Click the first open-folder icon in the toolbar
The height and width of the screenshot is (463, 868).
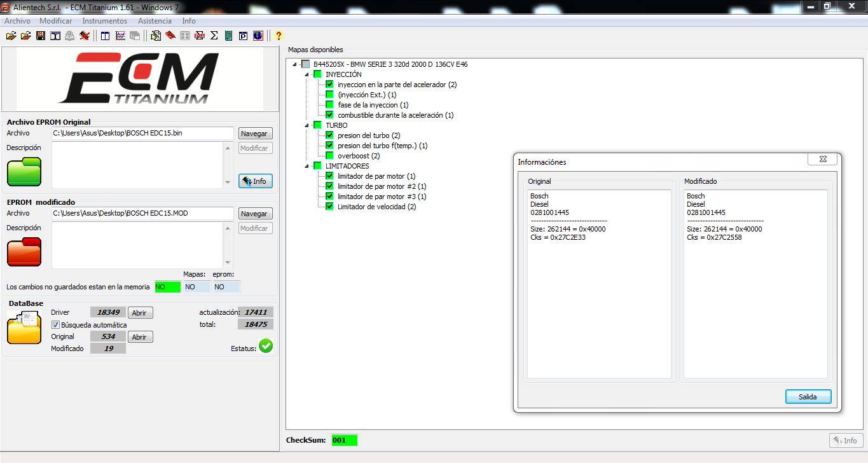pos(11,36)
